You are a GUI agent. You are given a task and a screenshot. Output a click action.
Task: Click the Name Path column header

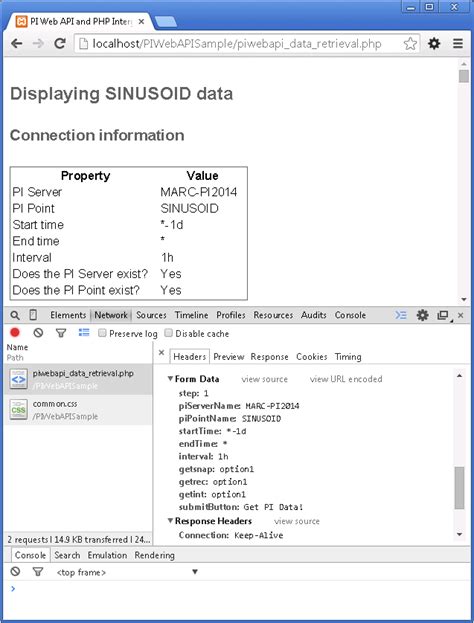point(78,352)
